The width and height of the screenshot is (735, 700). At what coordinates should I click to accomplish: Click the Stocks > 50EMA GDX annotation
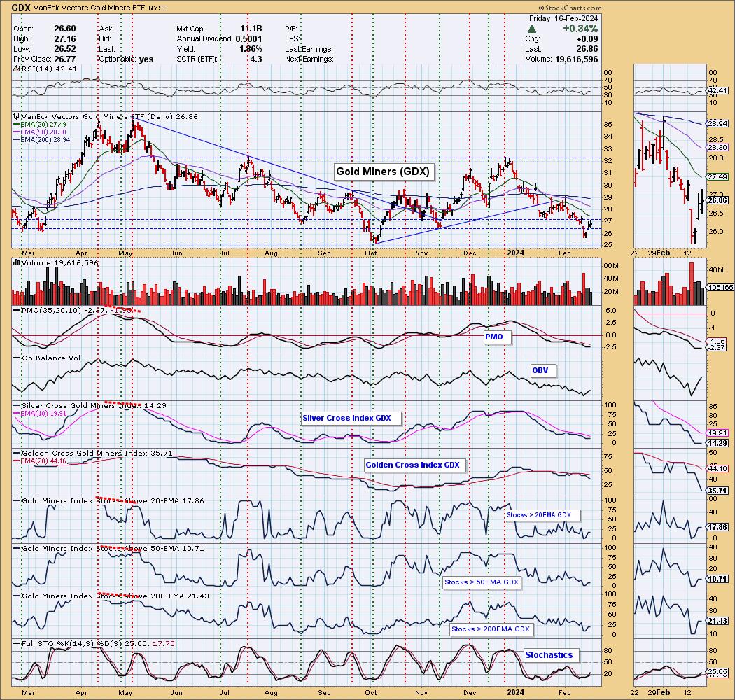pyautogui.click(x=482, y=582)
